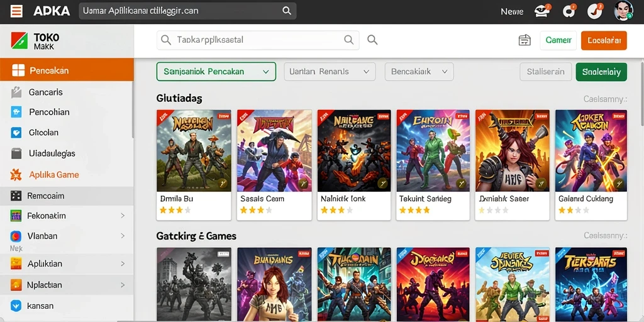644x322 pixels.
Task: Expand the Fekonakim submenu chevron
Action: tap(123, 215)
